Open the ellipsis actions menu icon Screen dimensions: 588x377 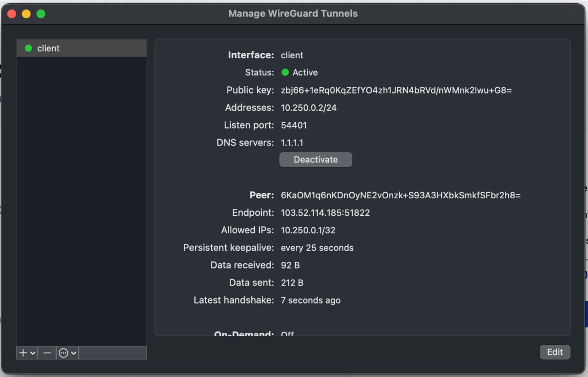[63, 353]
